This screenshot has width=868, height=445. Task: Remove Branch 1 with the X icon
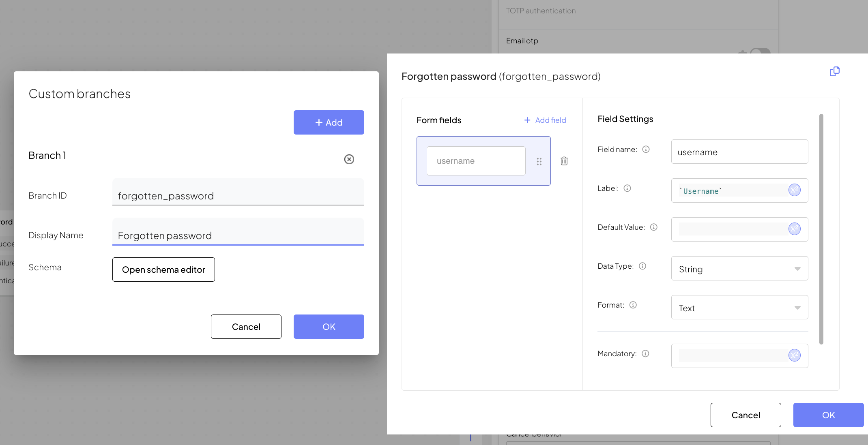coord(349,159)
